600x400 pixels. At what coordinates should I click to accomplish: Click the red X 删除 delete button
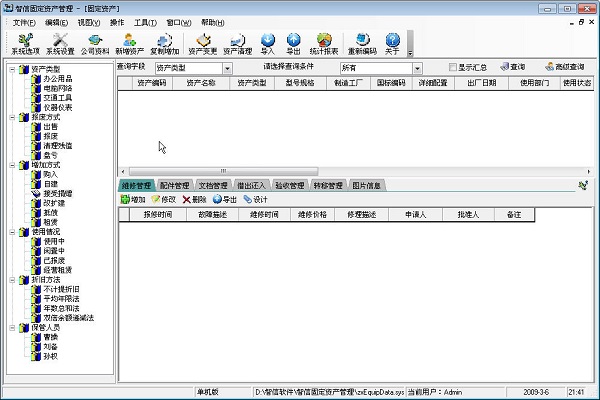point(194,199)
